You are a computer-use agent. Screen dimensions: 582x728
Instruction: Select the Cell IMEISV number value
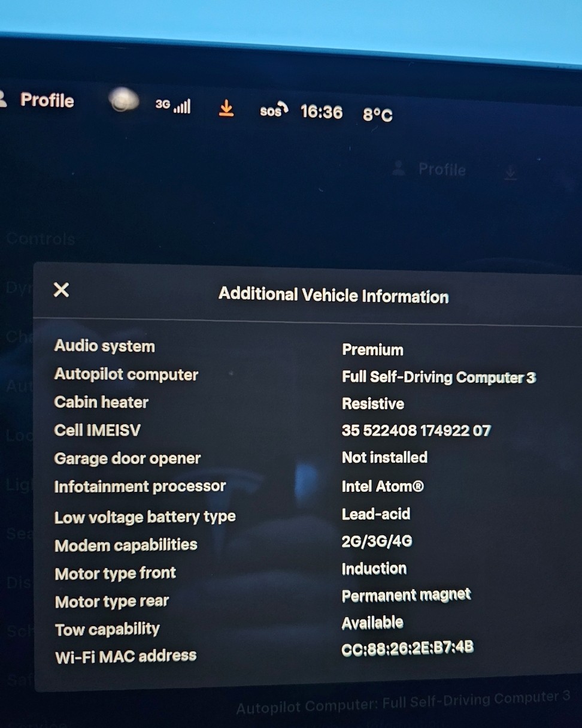[416, 430]
